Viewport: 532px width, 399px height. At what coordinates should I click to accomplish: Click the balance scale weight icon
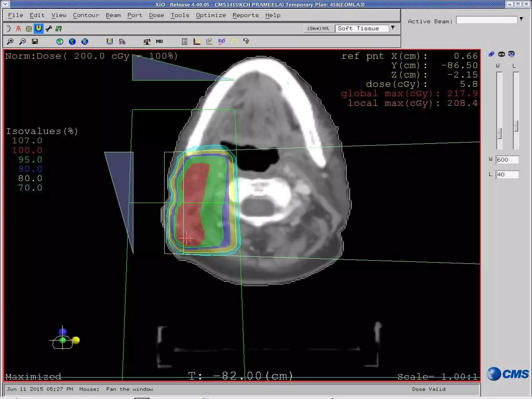(147, 42)
